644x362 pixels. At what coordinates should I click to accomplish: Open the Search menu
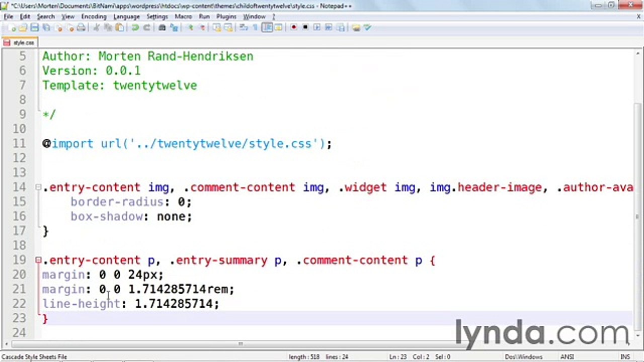pos(45,17)
